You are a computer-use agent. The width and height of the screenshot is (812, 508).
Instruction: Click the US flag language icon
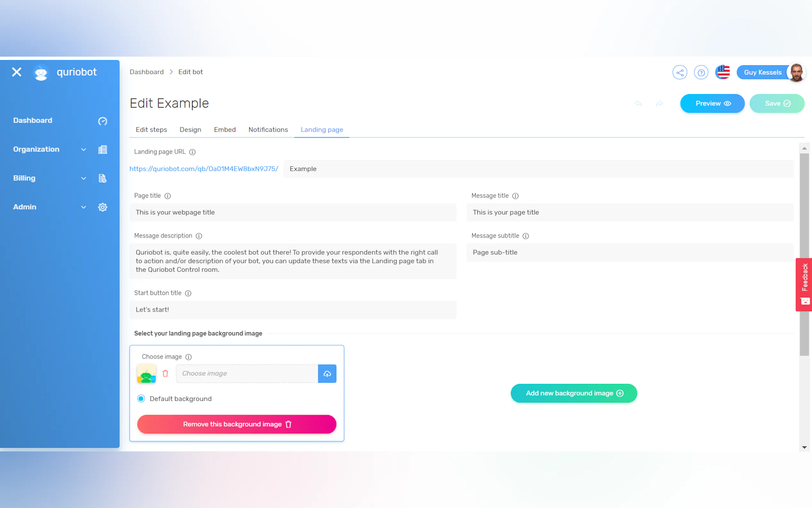point(722,72)
